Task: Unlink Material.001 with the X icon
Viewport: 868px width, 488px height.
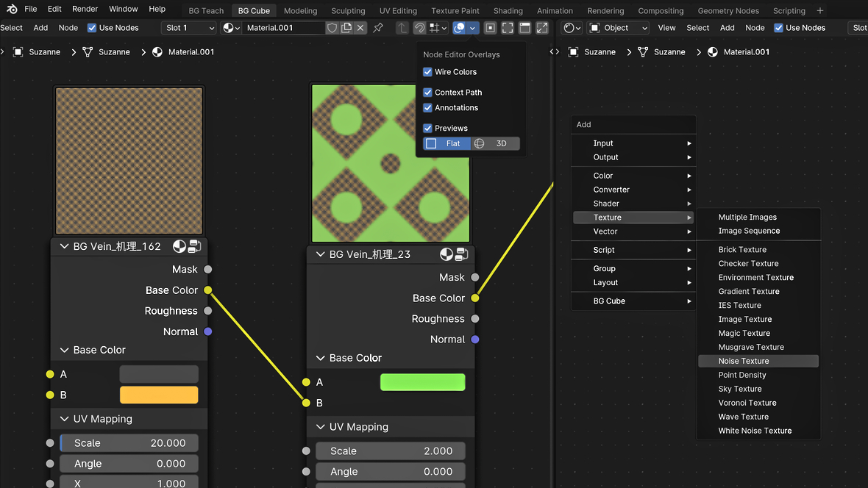Action: click(360, 28)
